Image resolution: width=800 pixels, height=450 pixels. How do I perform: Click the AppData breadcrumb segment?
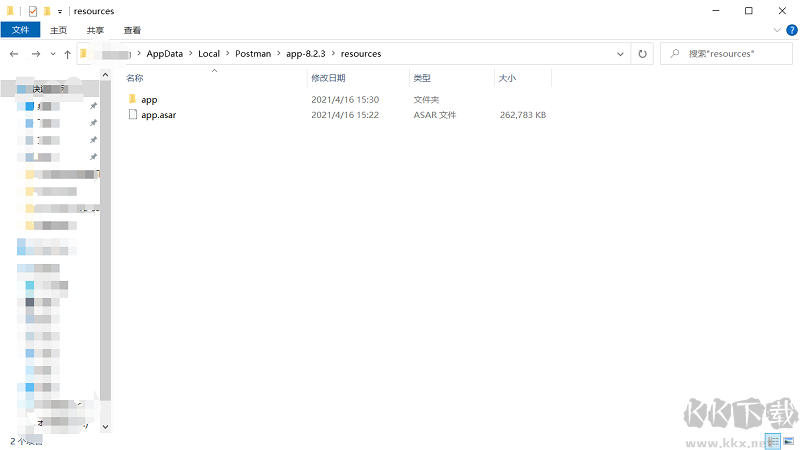(x=164, y=54)
